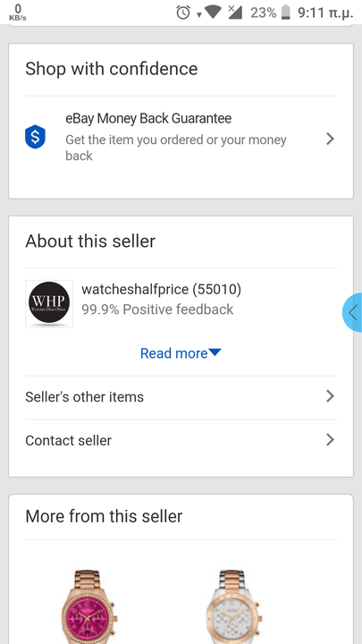Select Contact seller row
362x644 pixels.
coord(181,441)
